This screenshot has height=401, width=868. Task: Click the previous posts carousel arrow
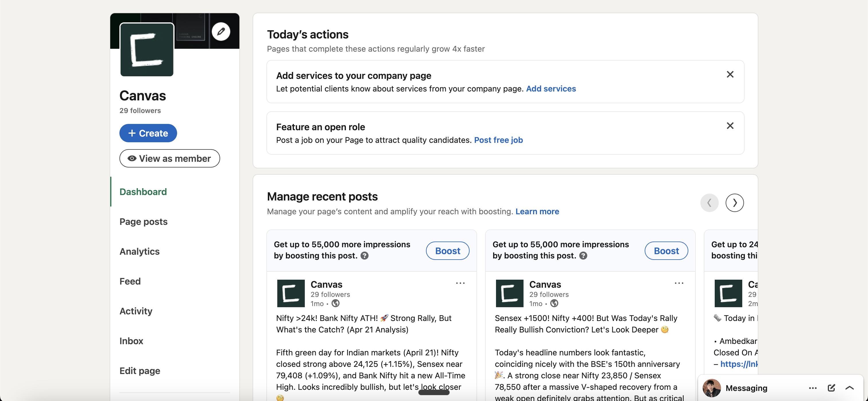(709, 203)
